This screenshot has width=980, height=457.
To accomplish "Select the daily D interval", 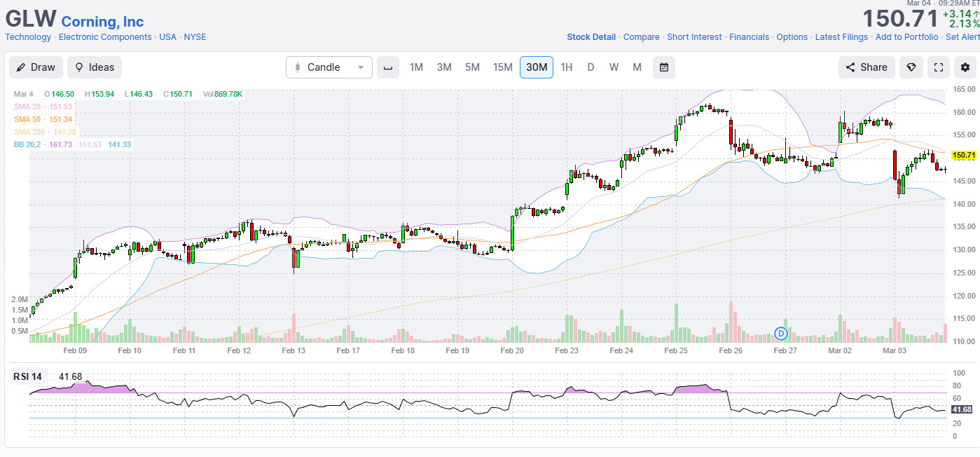I will click(x=591, y=67).
